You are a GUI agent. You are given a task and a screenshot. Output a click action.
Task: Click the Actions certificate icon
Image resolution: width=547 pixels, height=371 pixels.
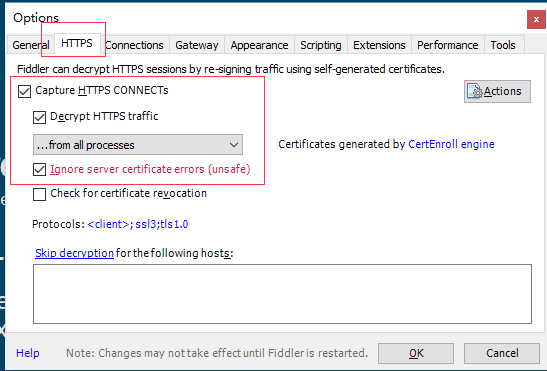pyautogui.click(x=474, y=91)
